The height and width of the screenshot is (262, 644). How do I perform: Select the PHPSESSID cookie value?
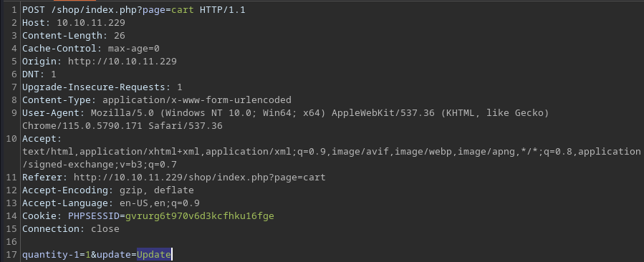tap(200, 216)
